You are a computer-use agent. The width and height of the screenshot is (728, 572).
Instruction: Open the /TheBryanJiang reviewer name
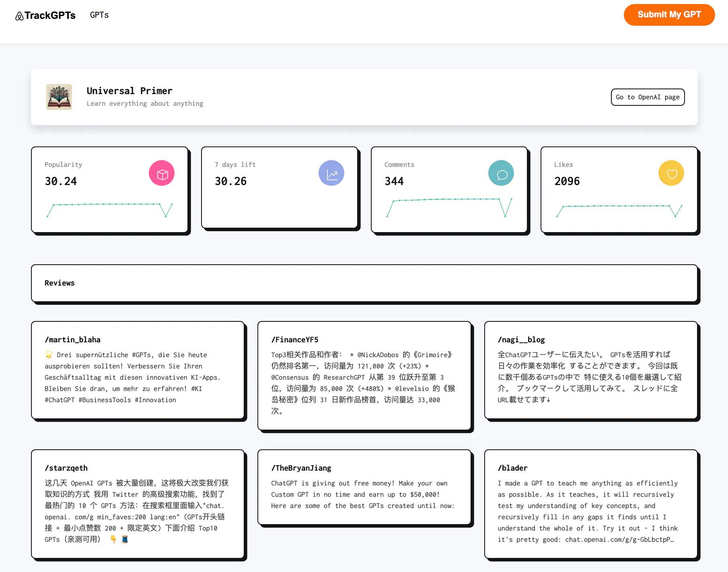pyautogui.click(x=301, y=468)
